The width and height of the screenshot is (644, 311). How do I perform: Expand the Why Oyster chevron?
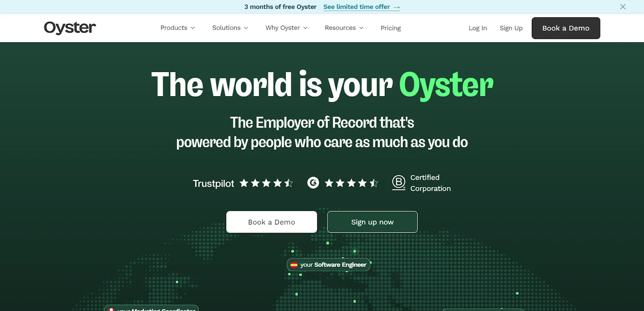305,28
